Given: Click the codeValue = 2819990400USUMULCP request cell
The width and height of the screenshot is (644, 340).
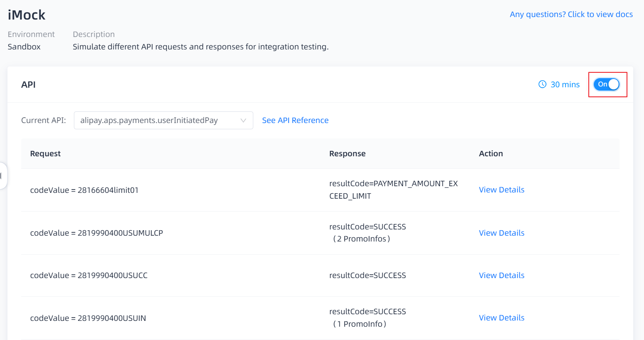Looking at the screenshot, I should coord(96,233).
